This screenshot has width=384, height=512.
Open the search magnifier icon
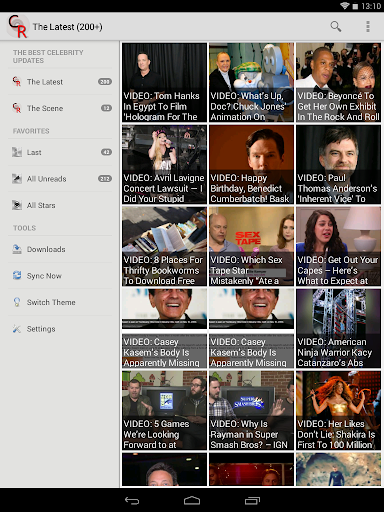tap(336, 26)
